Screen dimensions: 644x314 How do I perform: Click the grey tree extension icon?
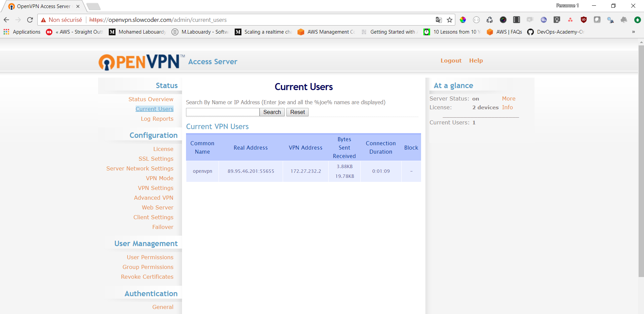point(624,20)
